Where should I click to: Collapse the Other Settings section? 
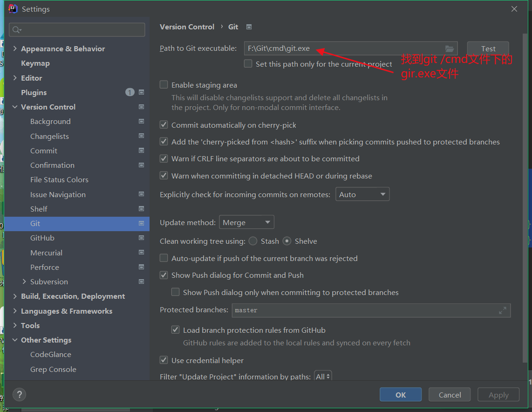point(15,340)
